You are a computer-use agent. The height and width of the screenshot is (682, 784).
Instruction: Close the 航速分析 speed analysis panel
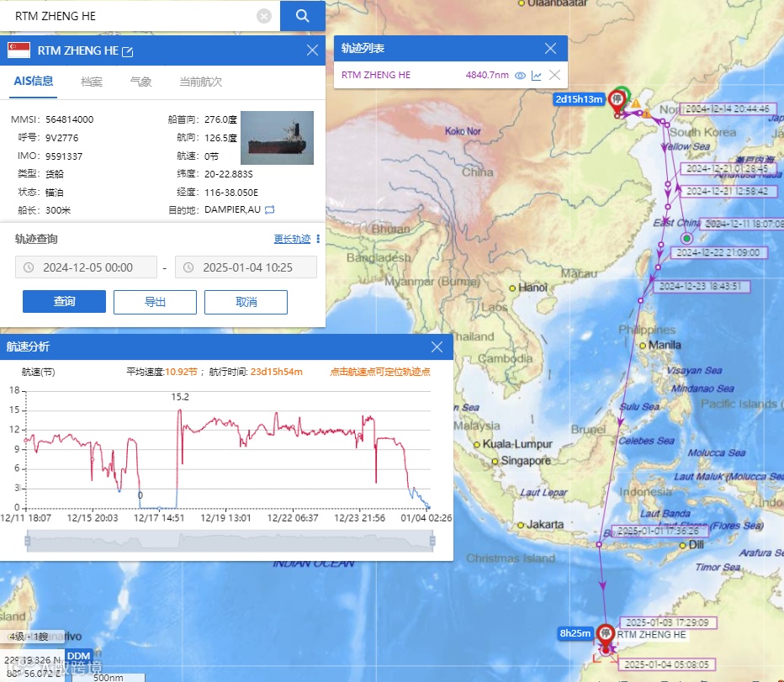pos(437,347)
